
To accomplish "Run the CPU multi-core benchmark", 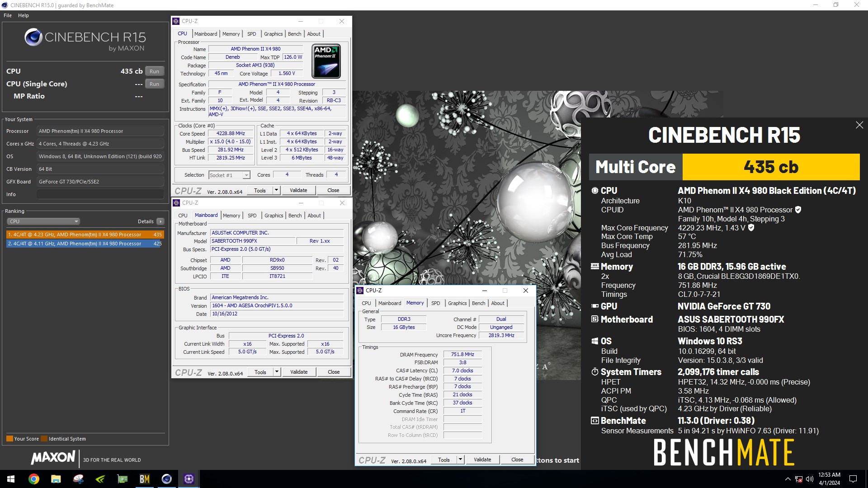I will (x=155, y=71).
